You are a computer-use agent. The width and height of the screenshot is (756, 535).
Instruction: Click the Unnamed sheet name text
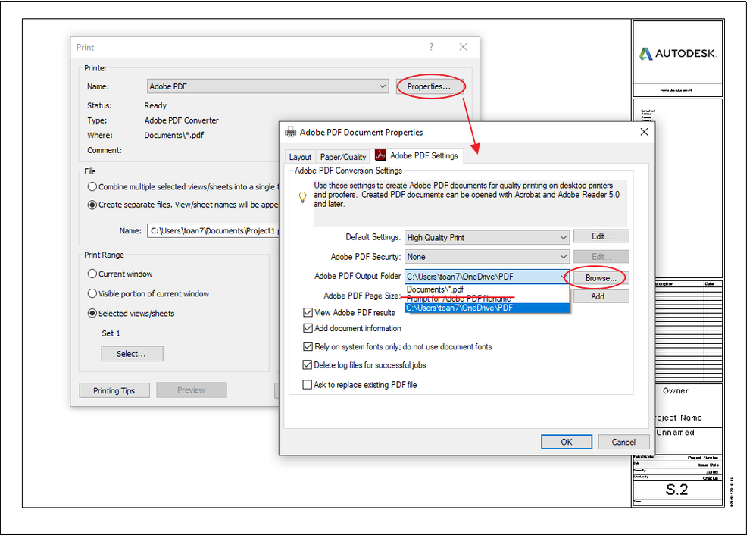coord(676,432)
